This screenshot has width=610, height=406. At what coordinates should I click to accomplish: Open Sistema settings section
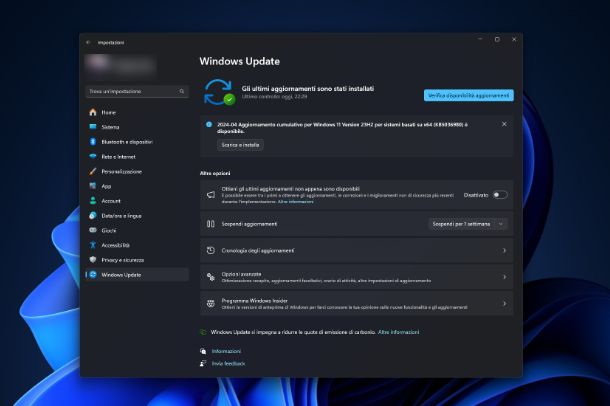[137, 127]
